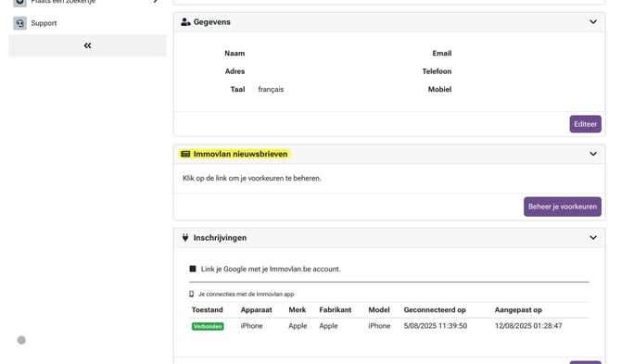Click the Editeer button
Image resolution: width=621 pixels, height=364 pixels.
(x=586, y=124)
